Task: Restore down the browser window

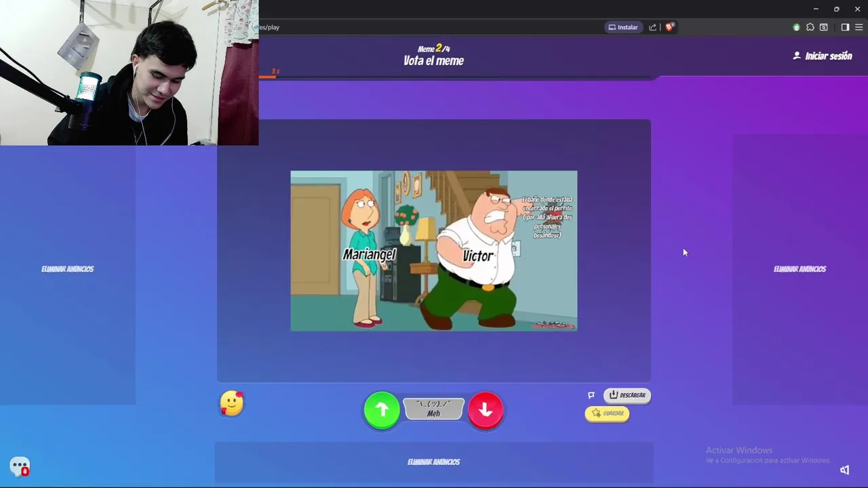Action: coord(837,9)
